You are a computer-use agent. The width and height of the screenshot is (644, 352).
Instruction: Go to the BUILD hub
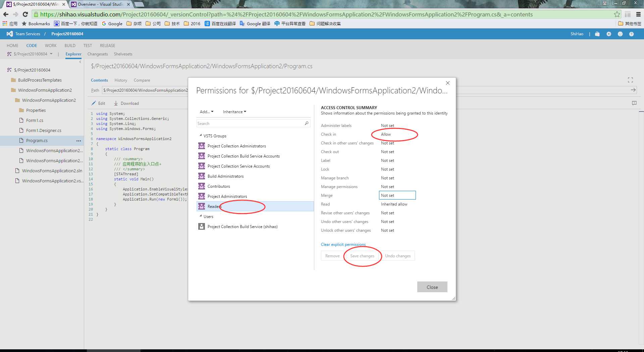pyautogui.click(x=70, y=45)
